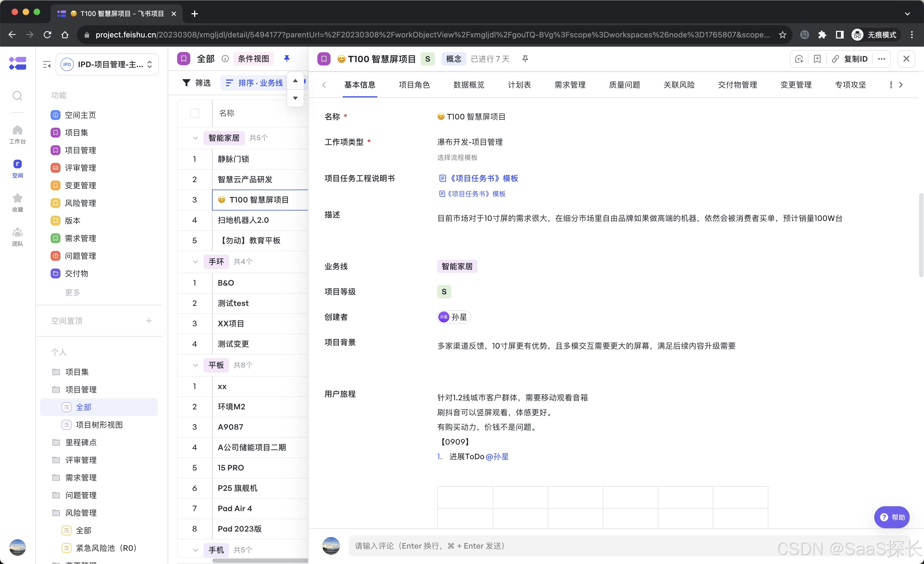Switch to the 项目角色 tab
Viewport: 924px width, 564px height.
(414, 85)
